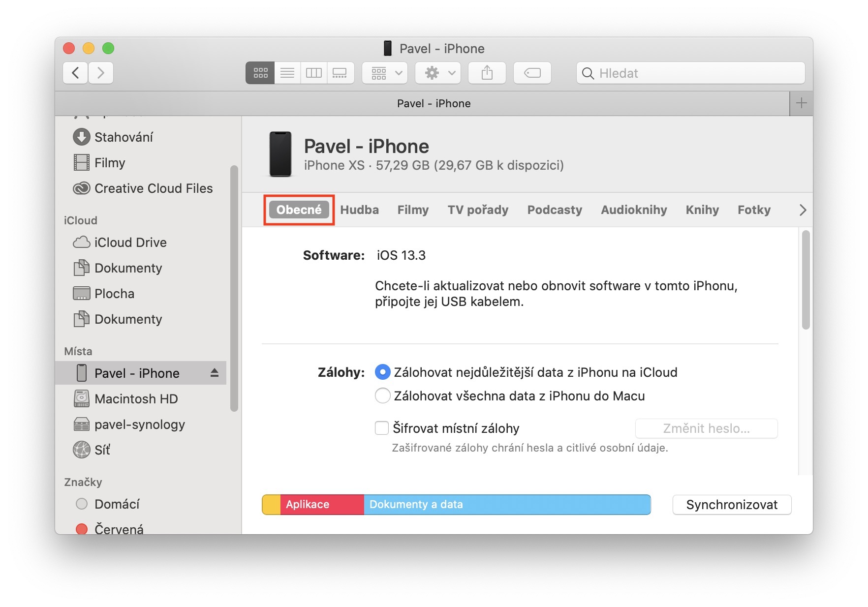
Task: Enable Šifrovat místní zálohy checkbox
Action: (382, 428)
